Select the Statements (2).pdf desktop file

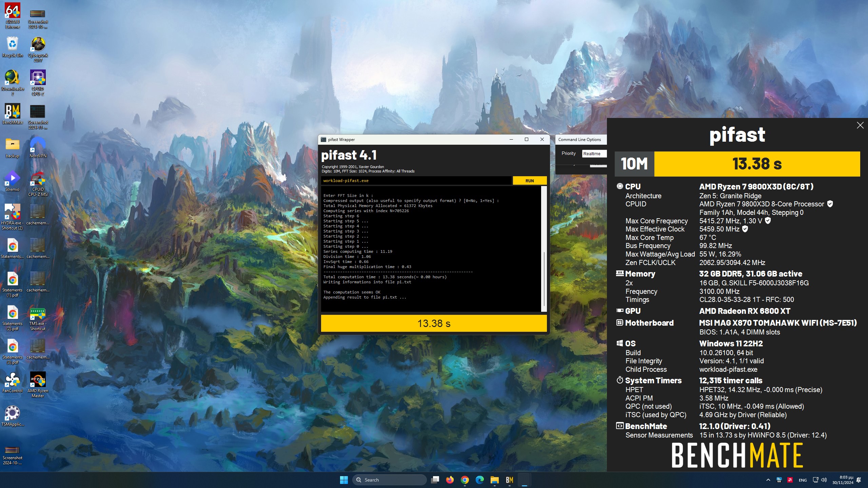[13, 318]
